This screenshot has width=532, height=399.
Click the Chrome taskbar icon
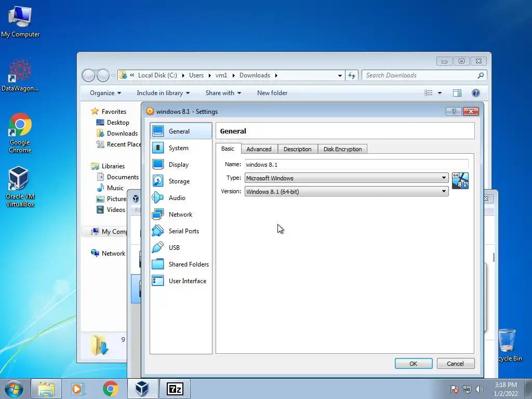tap(111, 389)
